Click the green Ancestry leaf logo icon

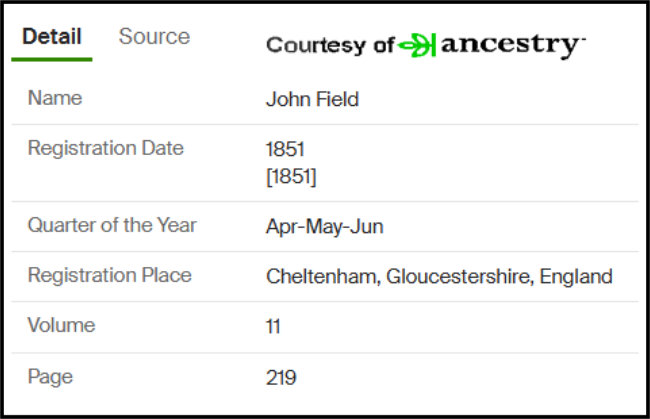tap(417, 45)
